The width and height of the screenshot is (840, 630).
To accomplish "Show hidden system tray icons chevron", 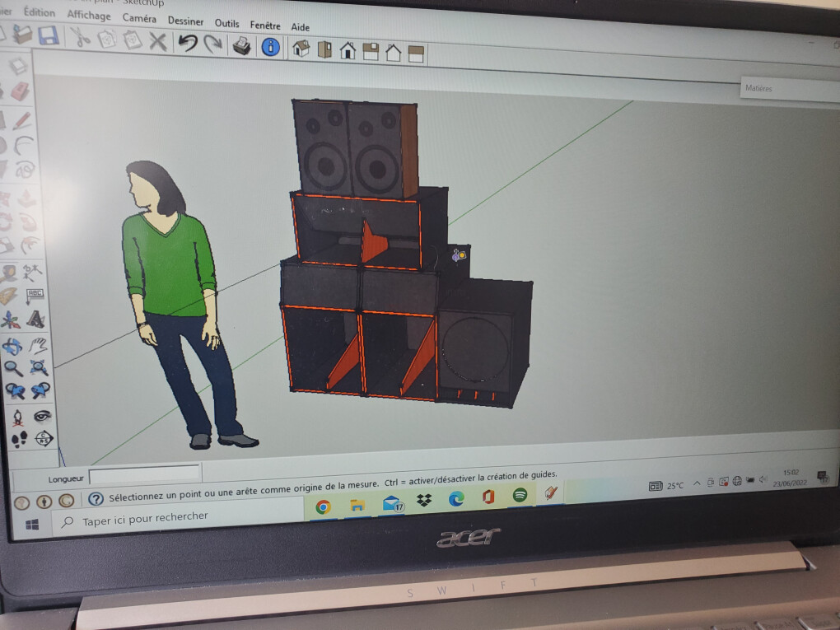I will click(697, 483).
